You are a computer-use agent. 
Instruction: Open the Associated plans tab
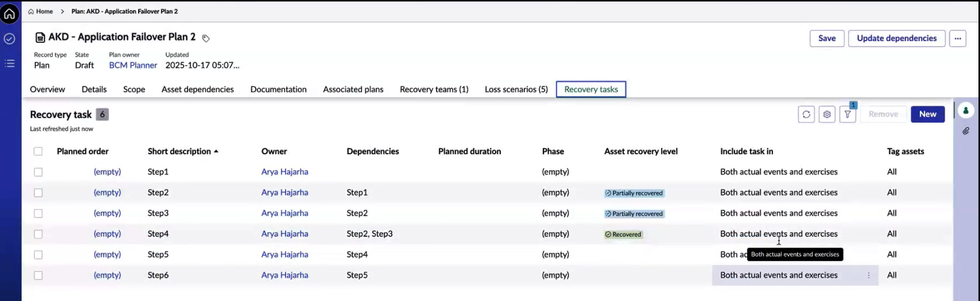tap(353, 89)
